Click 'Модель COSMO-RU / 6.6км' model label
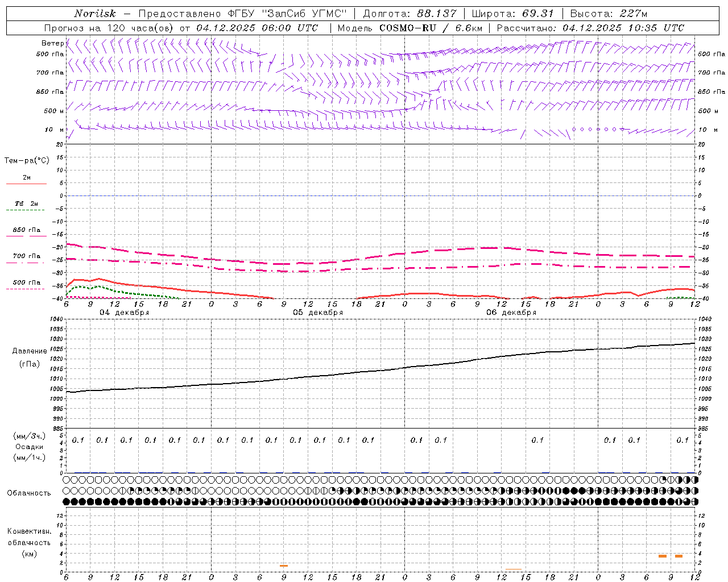The height and width of the screenshot is (582, 728). [x=409, y=28]
